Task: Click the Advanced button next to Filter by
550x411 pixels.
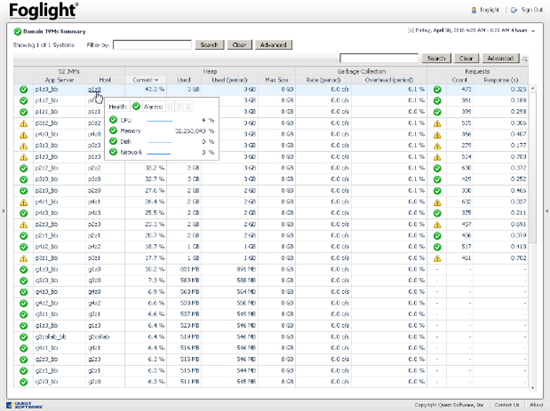Action: click(274, 45)
